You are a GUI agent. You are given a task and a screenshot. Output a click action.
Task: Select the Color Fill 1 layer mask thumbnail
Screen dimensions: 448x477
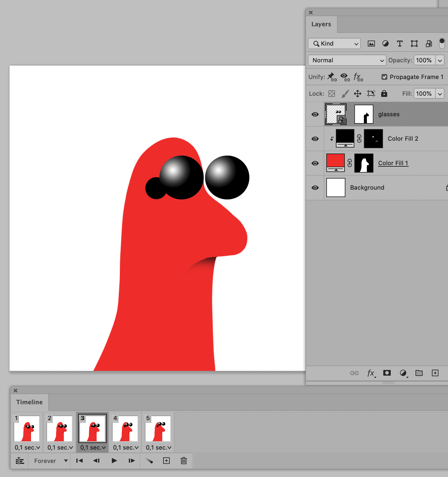[x=364, y=163]
